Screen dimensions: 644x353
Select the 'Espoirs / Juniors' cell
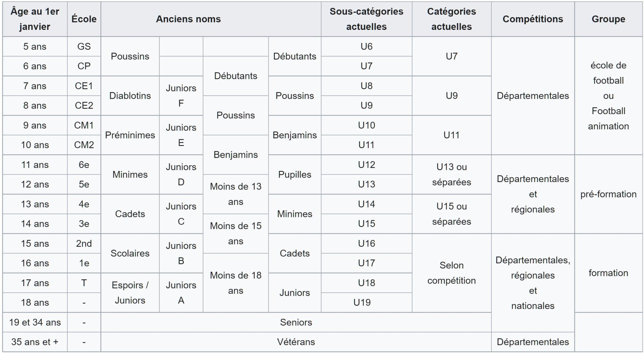point(130,293)
